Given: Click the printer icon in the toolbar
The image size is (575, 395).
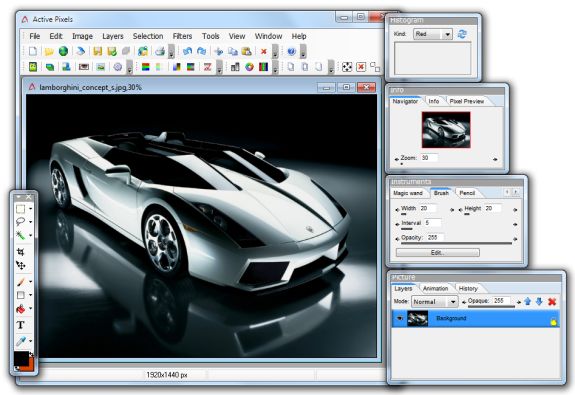Looking at the screenshot, I should pos(160,51).
